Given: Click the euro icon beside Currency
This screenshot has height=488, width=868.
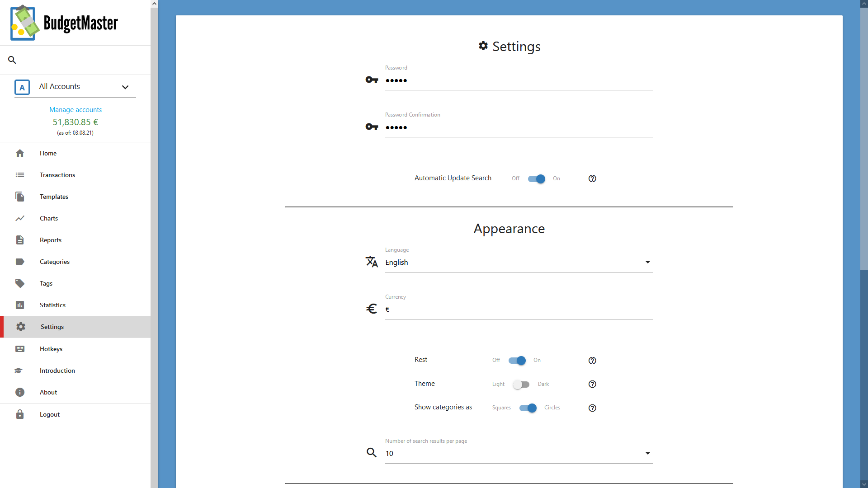Looking at the screenshot, I should 372,309.
